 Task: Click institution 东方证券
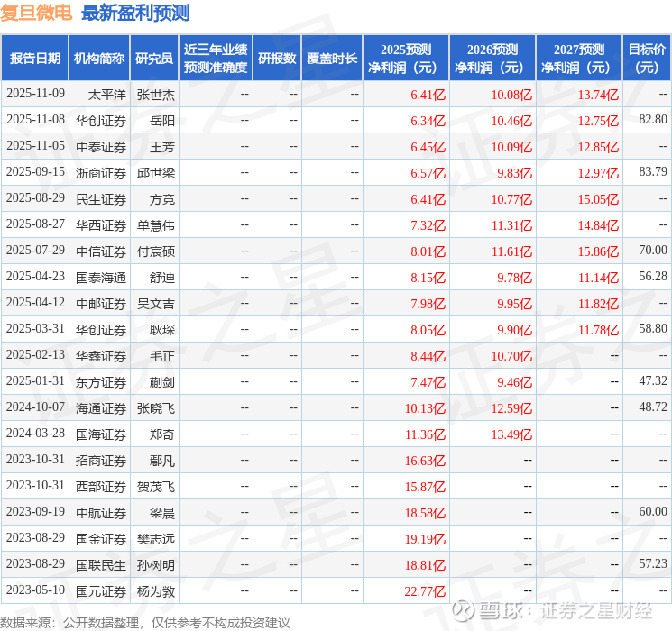pos(101,382)
